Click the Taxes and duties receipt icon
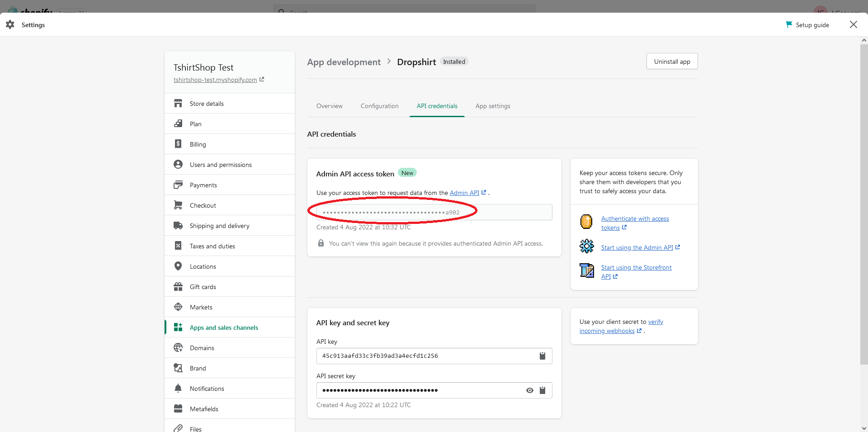868x432 pixels. pos(178,246)
